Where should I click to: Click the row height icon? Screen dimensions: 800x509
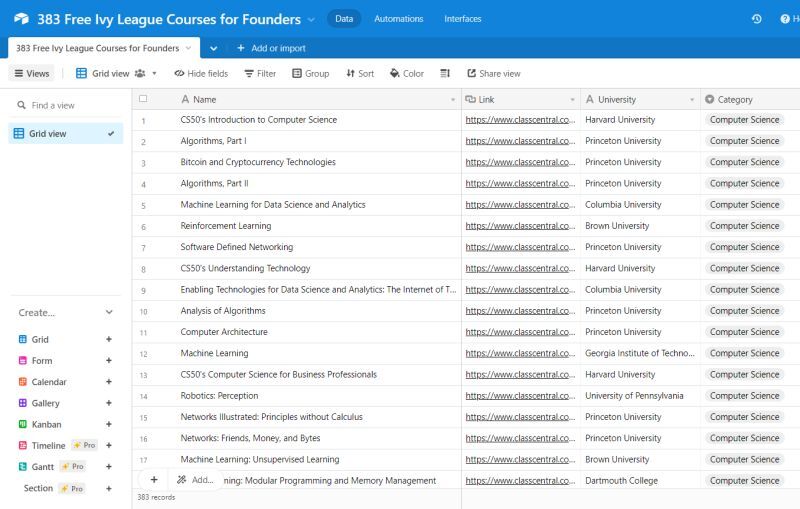(x=445, y=73)
